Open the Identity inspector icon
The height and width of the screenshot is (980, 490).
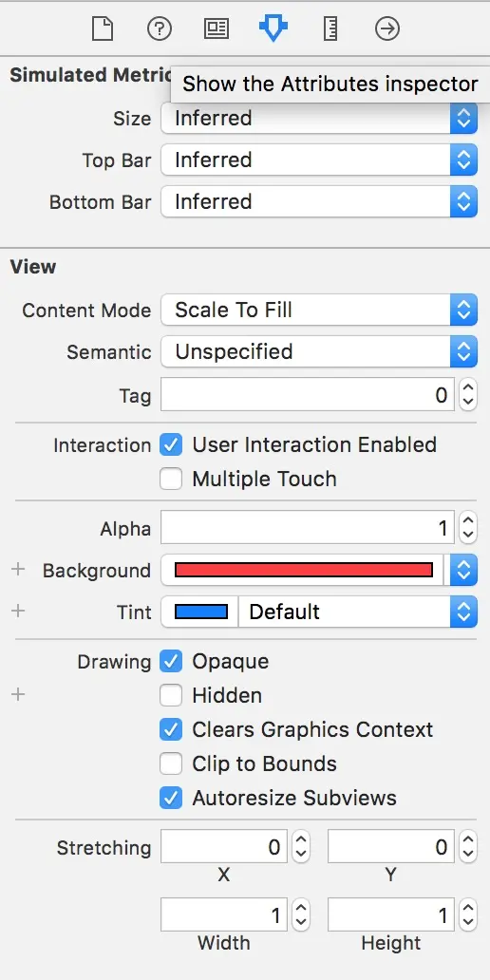click(x=217, y=28)
